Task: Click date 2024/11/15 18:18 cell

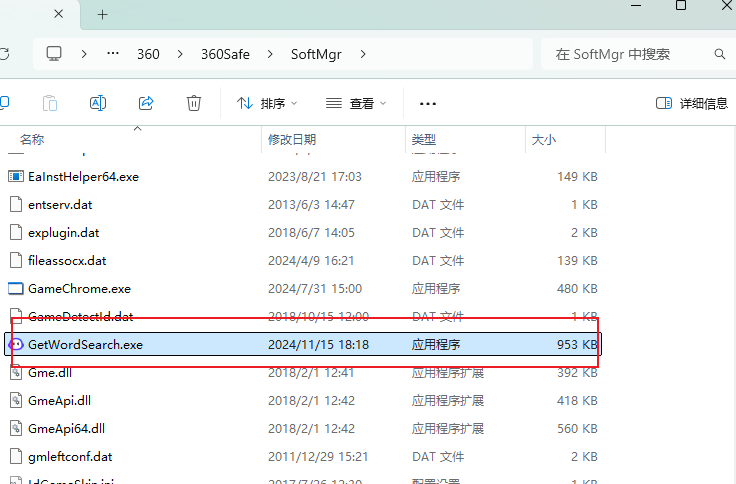Action: point(318,345)
